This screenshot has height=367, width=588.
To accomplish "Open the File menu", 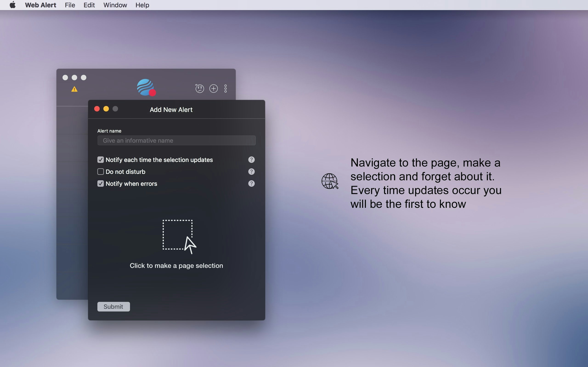I will 70,5.
